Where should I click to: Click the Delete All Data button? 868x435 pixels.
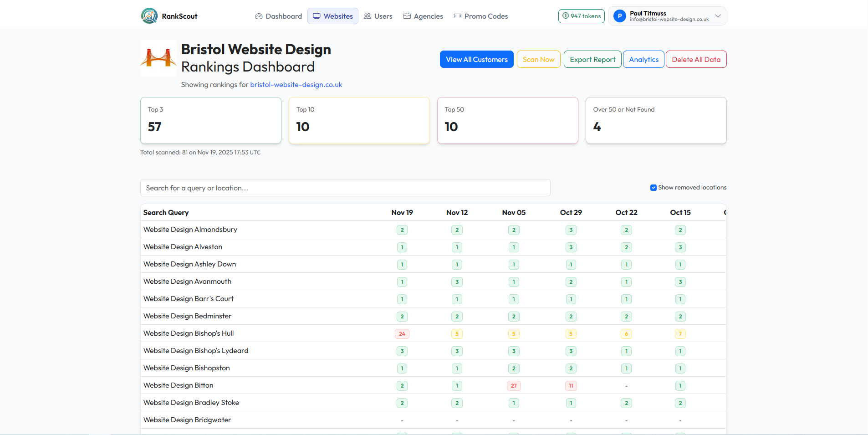point(696,59)
